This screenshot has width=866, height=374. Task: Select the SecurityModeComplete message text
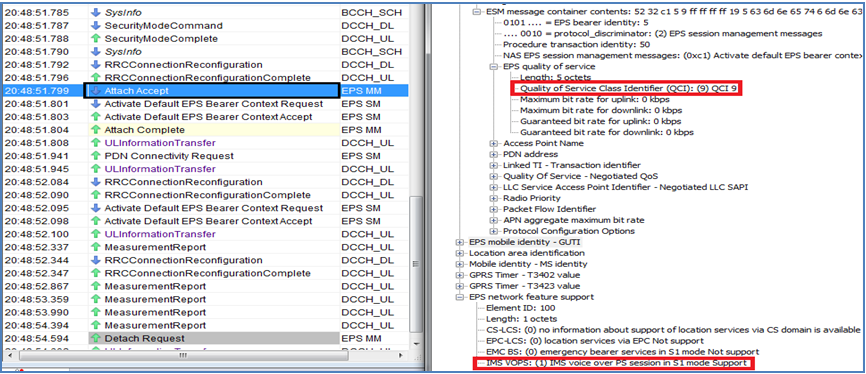[161, 39]
